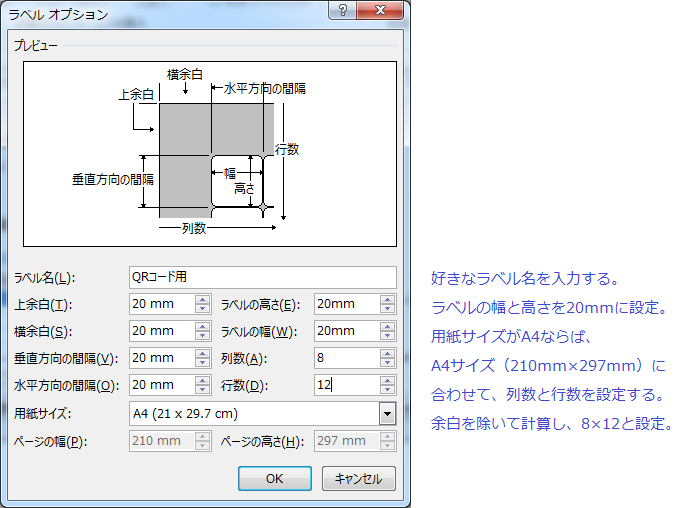Decrease 水平方向の間隔 with down arrow
Viewport: 696px width, 508px height.
tap(202, 390)
